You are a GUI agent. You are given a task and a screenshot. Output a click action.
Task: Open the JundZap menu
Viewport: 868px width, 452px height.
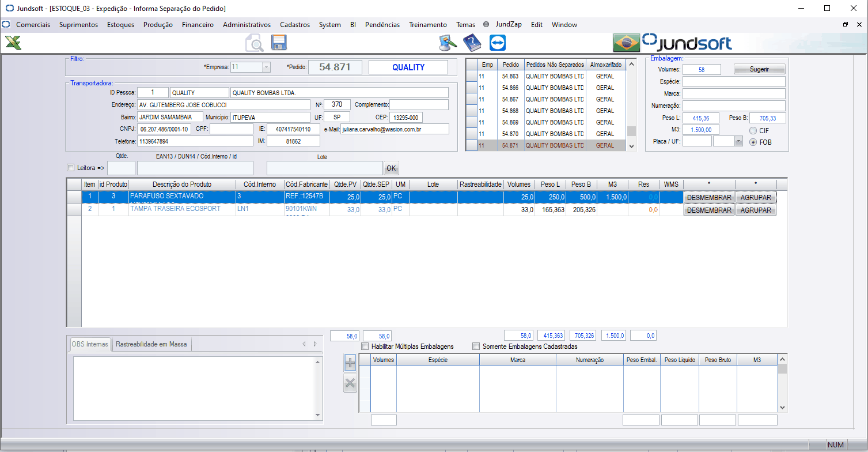pos(509,25)
